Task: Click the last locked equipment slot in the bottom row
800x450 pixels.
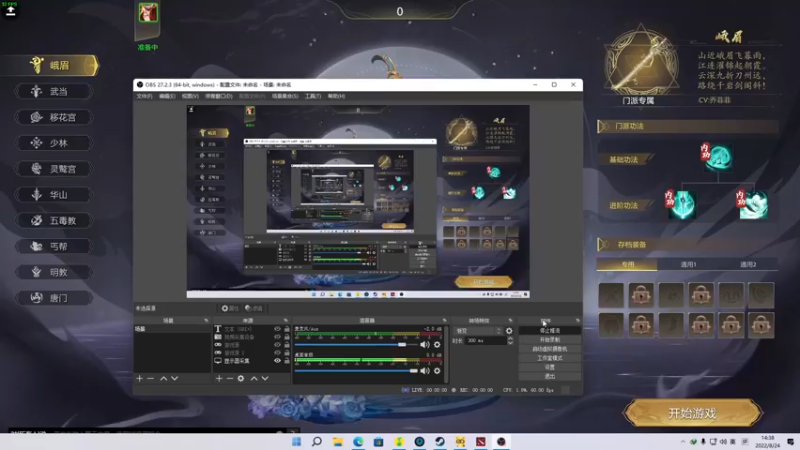Action: [761, 325]
